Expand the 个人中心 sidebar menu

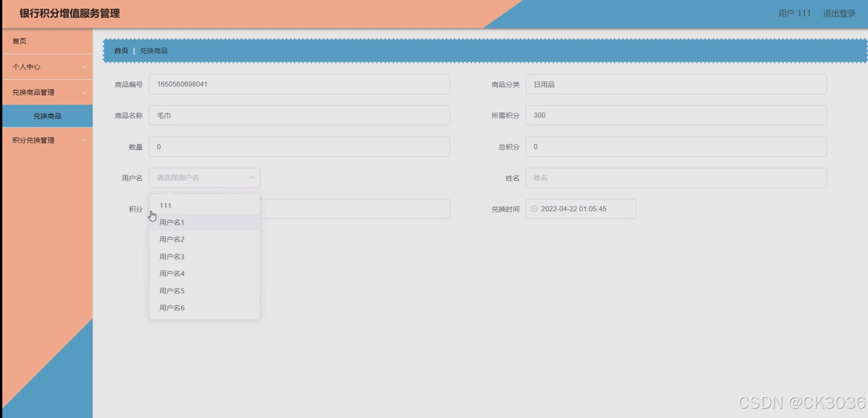[x=46, y=67]
